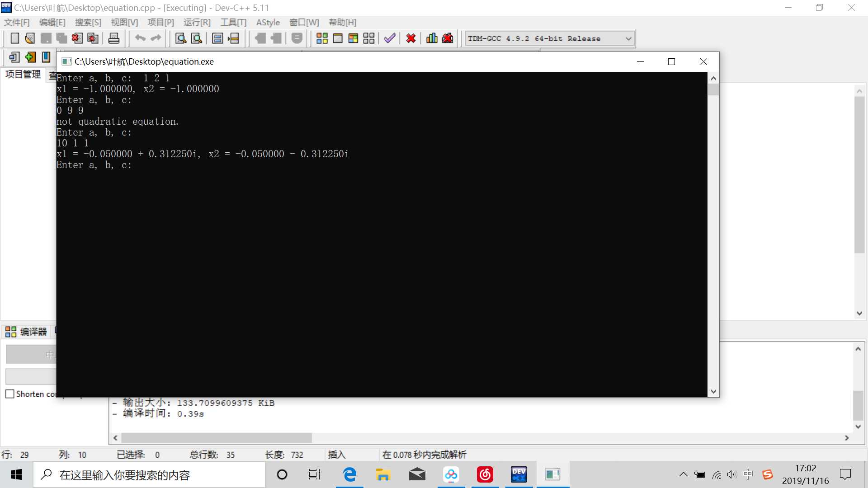Click the New File icon in toolbar

pos(14,38)
